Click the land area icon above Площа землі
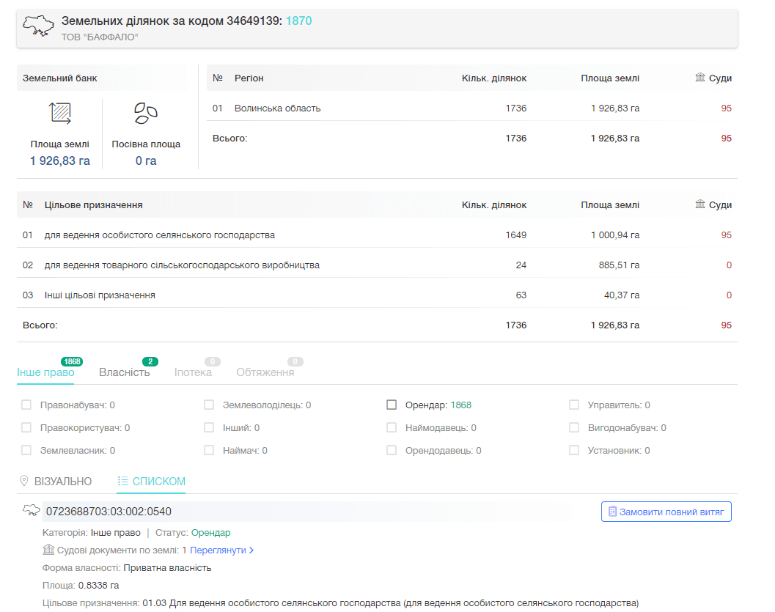 (x=59, y=113)
